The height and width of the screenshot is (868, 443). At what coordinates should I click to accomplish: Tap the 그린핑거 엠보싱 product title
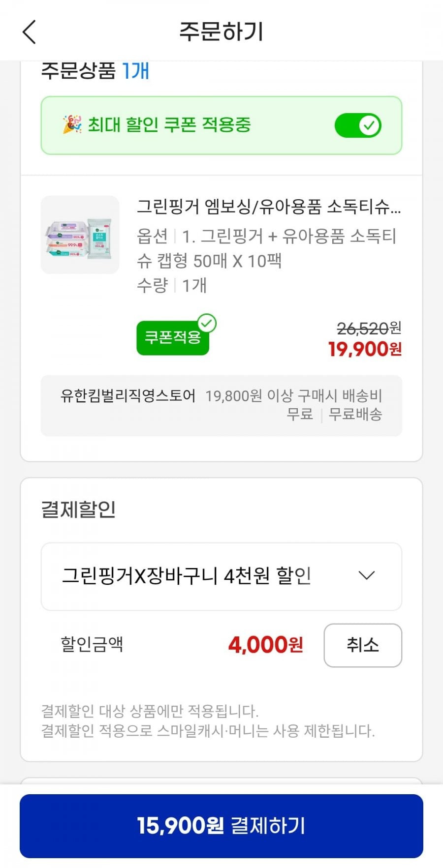pyautogui.click(x=268, y=207)
